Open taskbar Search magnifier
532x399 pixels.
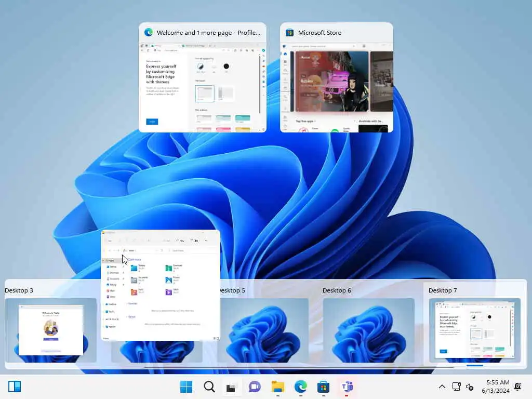coord(209,387)
